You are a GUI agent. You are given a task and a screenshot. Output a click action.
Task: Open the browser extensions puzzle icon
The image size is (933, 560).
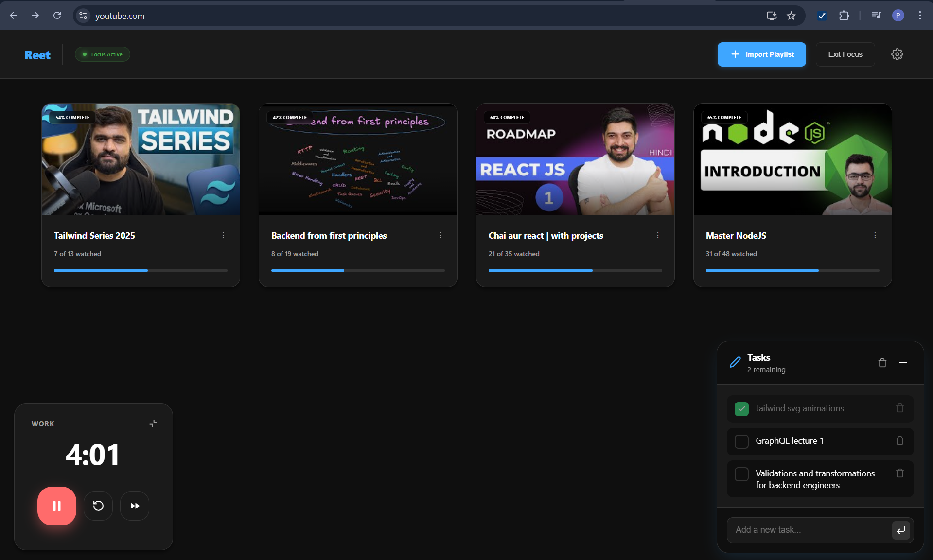pyautogui.click(x=845, y=16)
